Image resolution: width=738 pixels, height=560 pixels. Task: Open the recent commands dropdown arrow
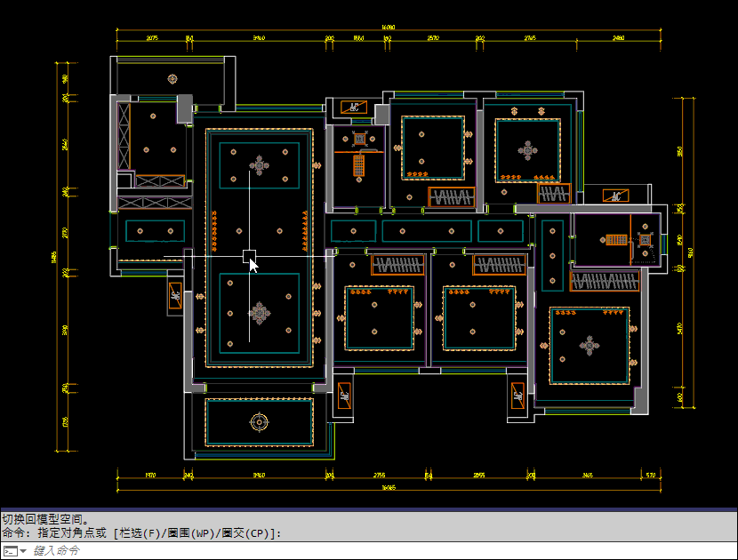[x=23, y=551]
